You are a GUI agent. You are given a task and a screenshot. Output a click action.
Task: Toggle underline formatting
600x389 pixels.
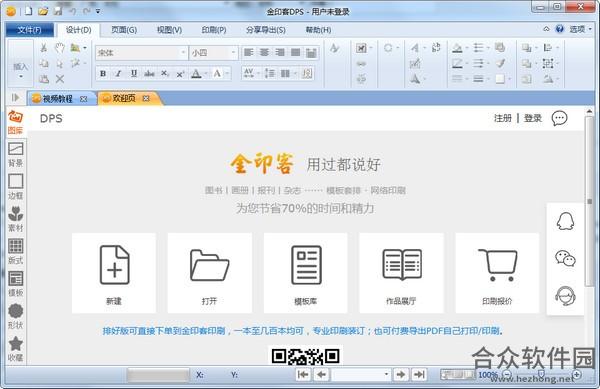click(x=134, y=73)
